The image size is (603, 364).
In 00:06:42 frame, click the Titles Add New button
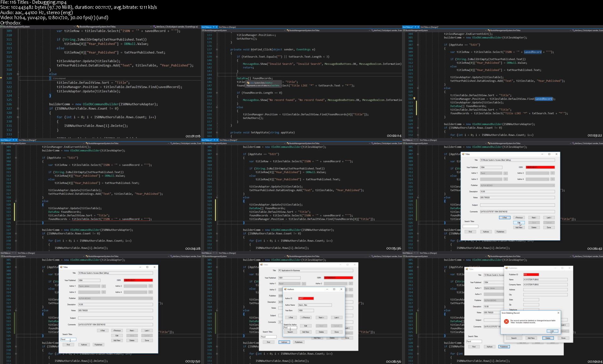(519, 227)
